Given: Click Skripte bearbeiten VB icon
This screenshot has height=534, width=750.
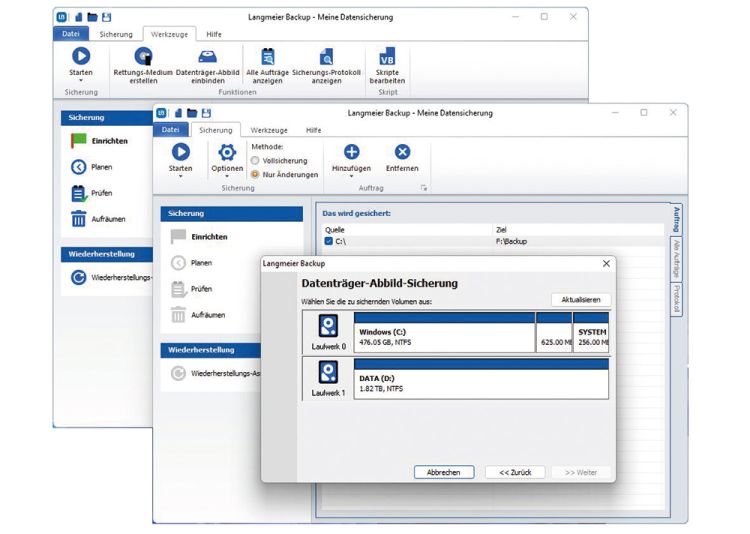Looking at the screenshot, I should (x=387, y=56).
